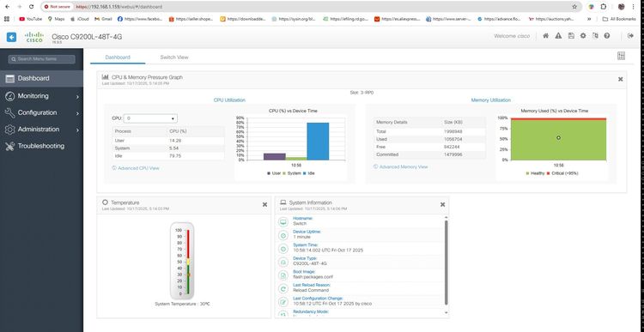Image resolution: width=644 pixels, height=332 pixels.
Task: Click the Memory Utilization heading link
Action: [x=491, y=100]
